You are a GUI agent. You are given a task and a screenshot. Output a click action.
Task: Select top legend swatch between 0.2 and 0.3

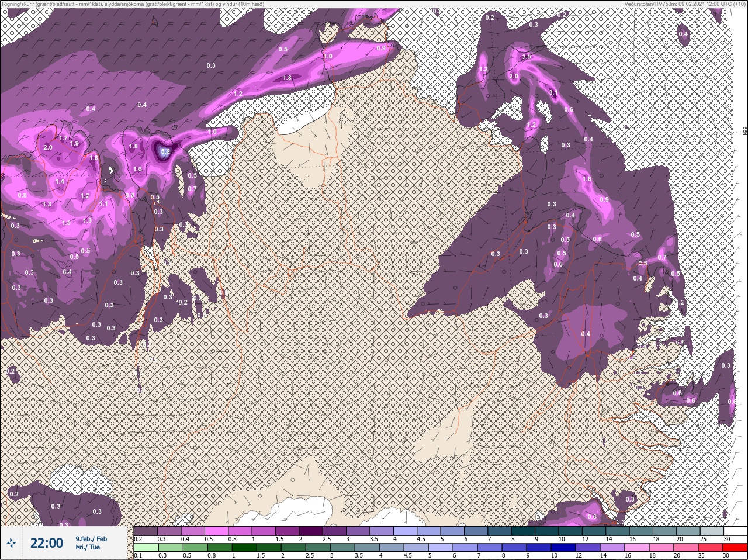pos(146,531)
